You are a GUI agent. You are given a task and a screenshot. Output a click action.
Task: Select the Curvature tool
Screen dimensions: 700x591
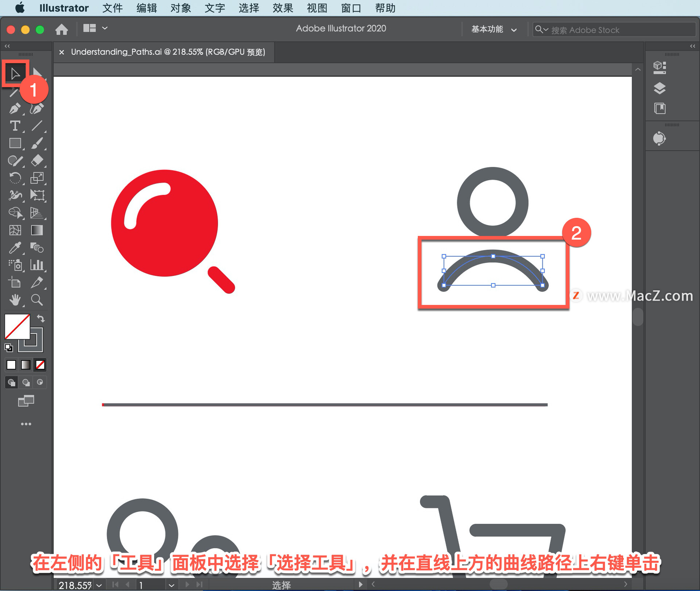click(37, 108)
